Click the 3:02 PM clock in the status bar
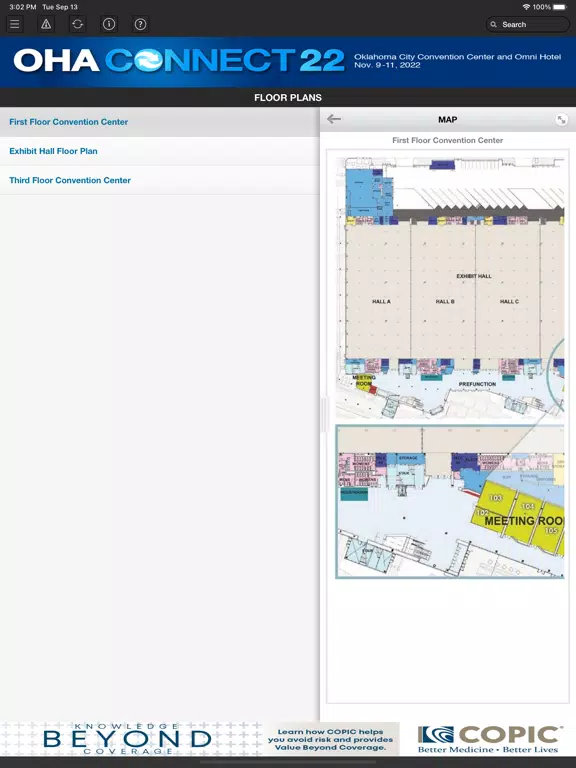 23,7
